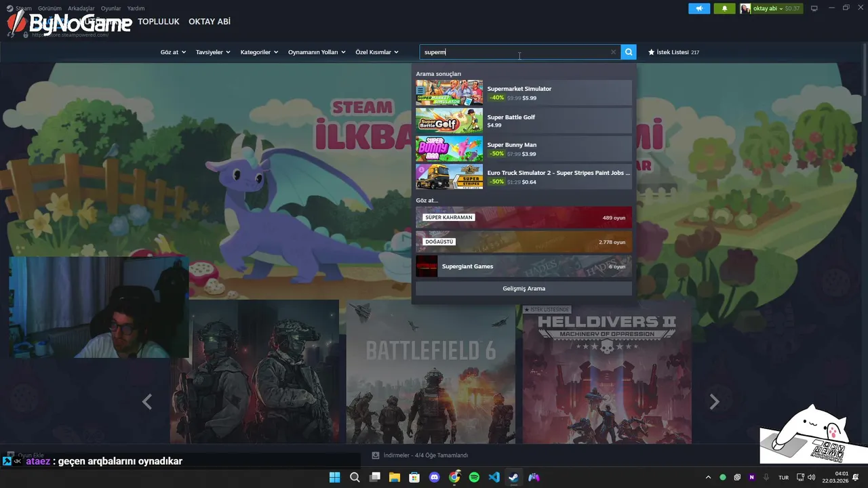Expand the Kategoriler dropdown
The height and width of the screenshot is (488, 868).
coord(259,52)
